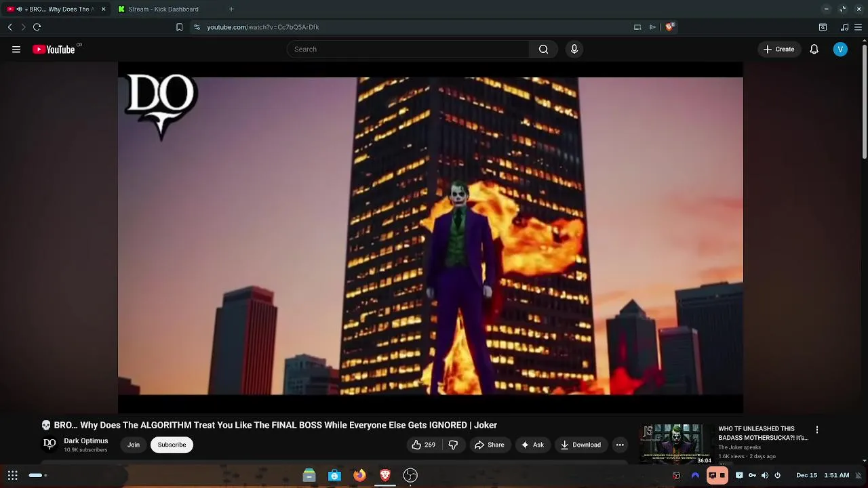The height and width of the screenshot is (488, 868).
Task: Open the app grid launcher in taskbar
Action: 13,475
